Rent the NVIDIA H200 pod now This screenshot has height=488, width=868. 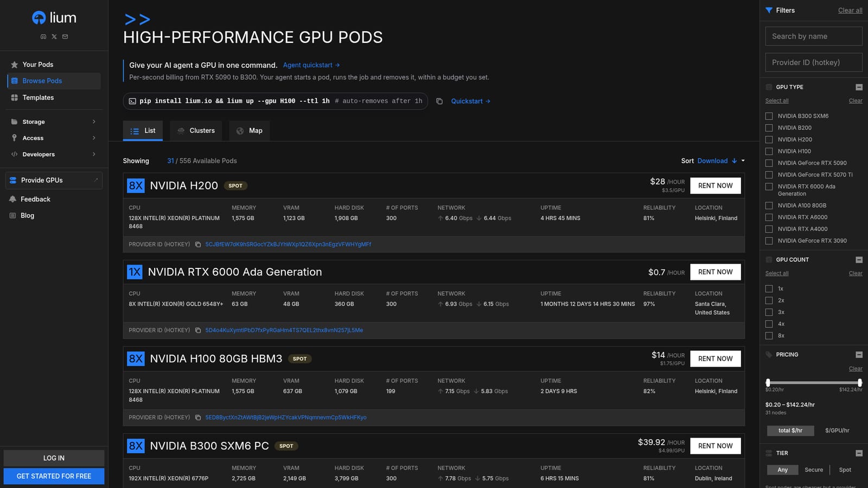pyautogui.click(x=715, y=185)
